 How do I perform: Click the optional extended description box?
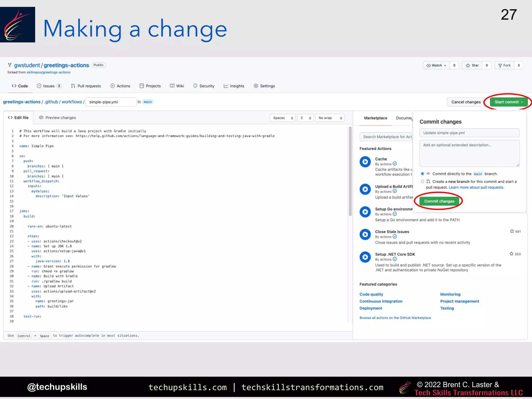pos(469,154)
